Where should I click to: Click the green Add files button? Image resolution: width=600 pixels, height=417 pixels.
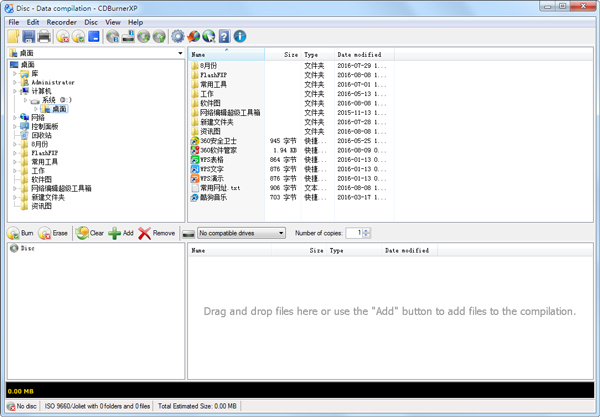tap(121, 233)
